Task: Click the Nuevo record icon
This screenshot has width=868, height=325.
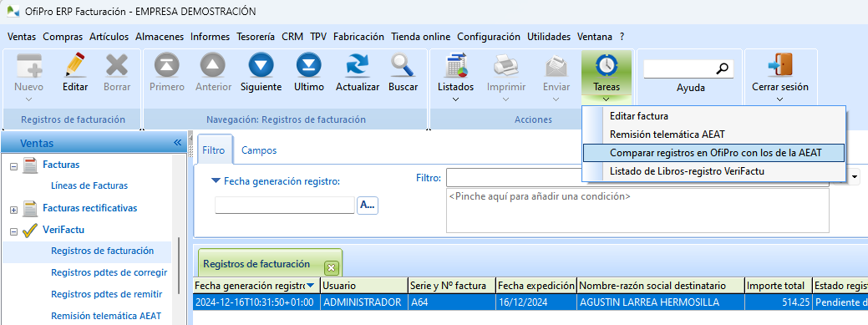Action: (28, 66)
